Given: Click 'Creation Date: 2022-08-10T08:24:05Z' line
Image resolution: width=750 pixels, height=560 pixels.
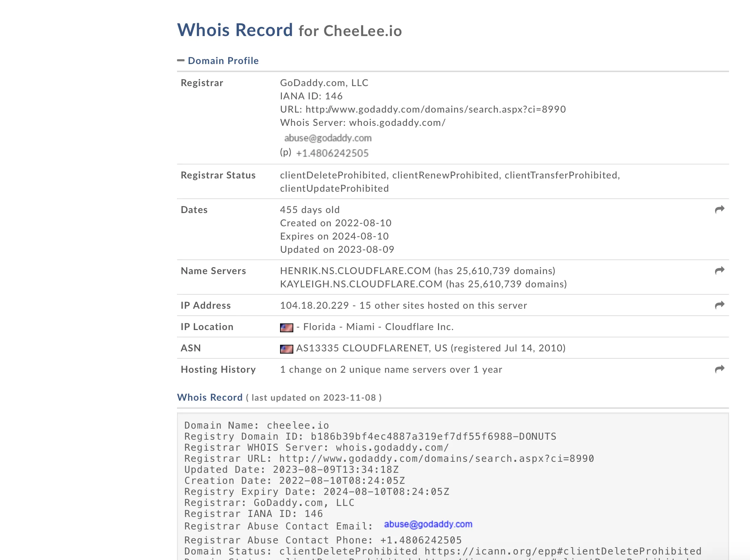Looking at the screenshot, I should pyautogui.click(x=295, y=481).
